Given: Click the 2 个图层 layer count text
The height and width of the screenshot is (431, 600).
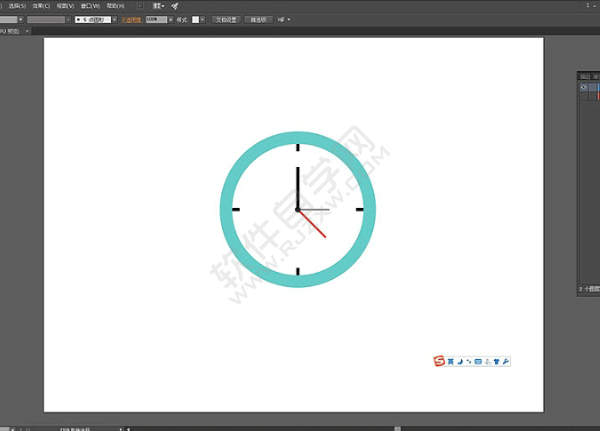Looking at the screenshot, I should (589, 289).
